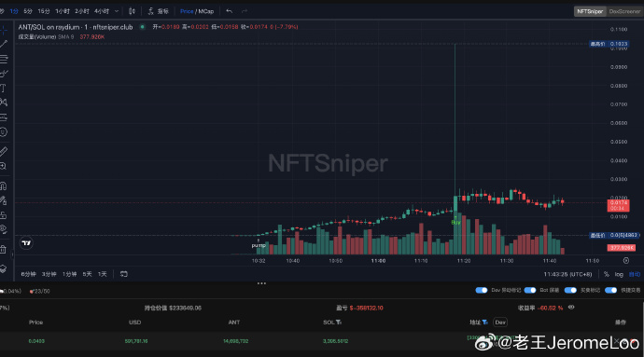Click the 14,698,732 ANT amount cell
Image resolution: width=644 pixels, height=357 pixels.
point(235,341)
